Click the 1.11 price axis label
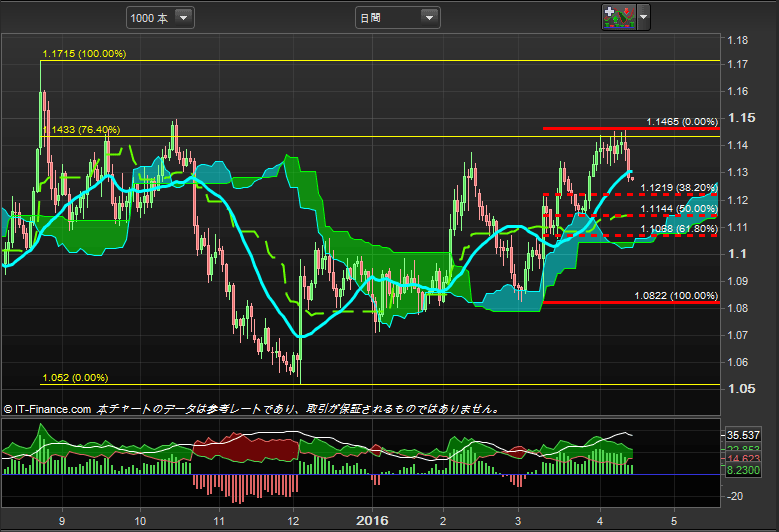779x532 pixels. point(738,227)
